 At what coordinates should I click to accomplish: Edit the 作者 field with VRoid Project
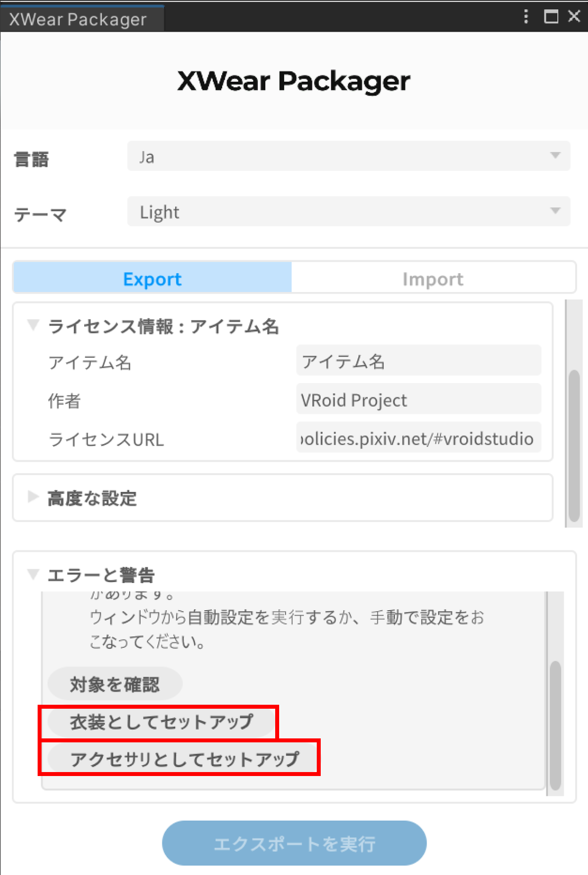(x=419, y=399)
